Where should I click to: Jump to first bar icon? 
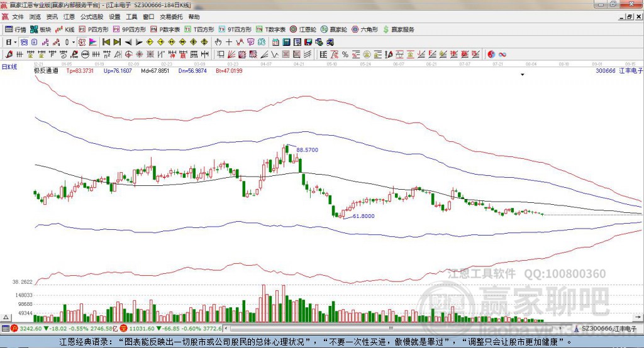pyautogui.click(x=106, y=42)
